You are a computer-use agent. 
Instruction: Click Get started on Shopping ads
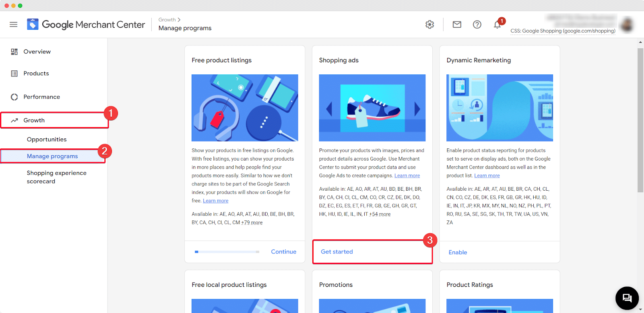[337, 251]
